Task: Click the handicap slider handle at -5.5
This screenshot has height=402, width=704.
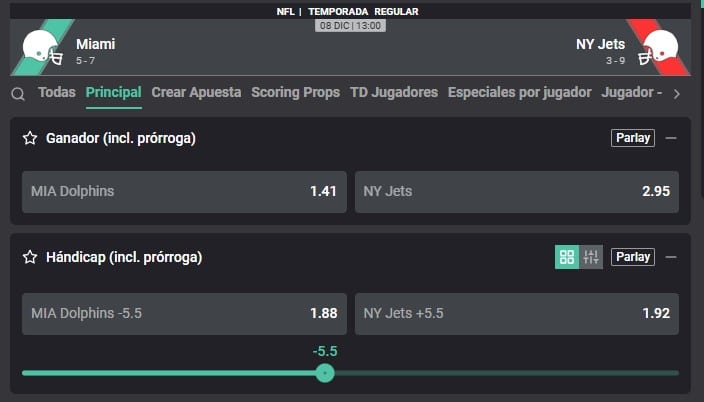Action: pos(324,373)
